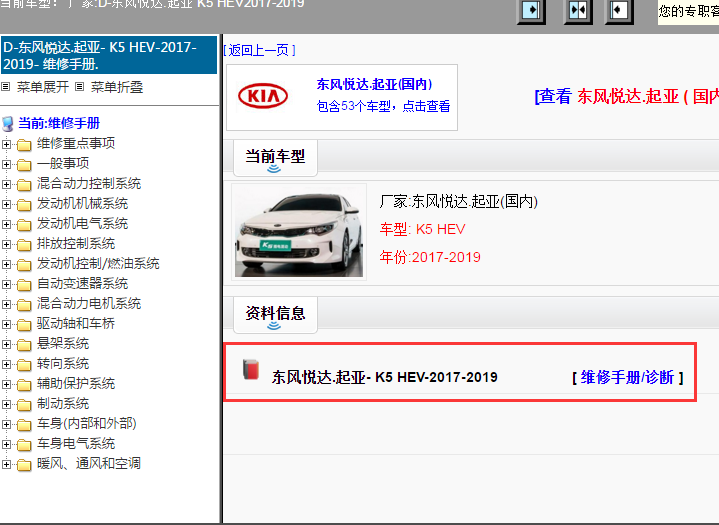Click the computer icon next to 当前:维修手册
This screenshot has width=719, height=525.
(8, 124)
